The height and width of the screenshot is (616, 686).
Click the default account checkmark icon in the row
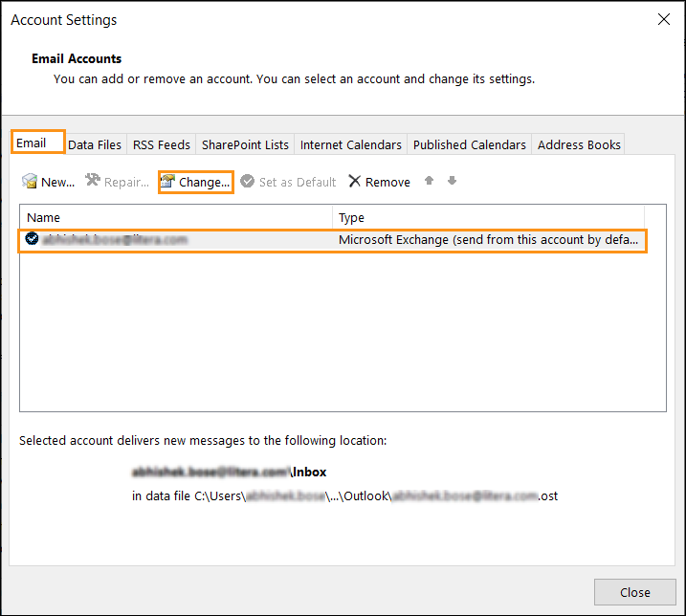tap(32, 238)
